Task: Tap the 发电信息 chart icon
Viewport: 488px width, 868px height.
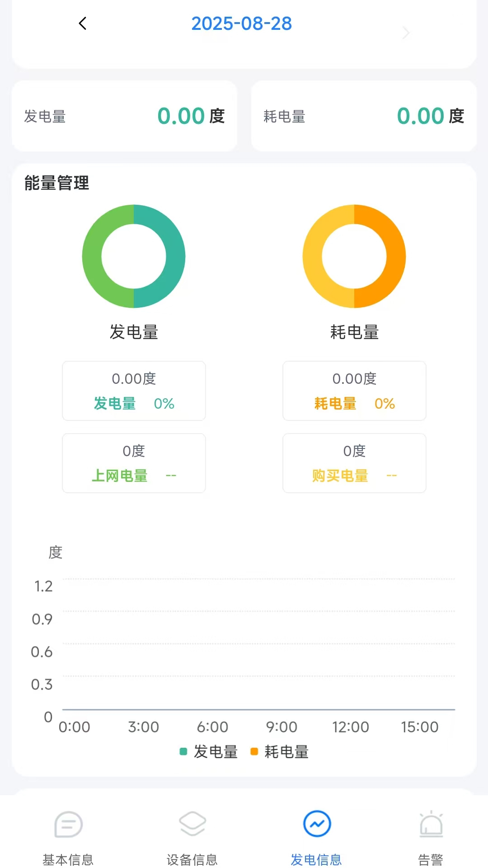Action: [x=317, y=824]
